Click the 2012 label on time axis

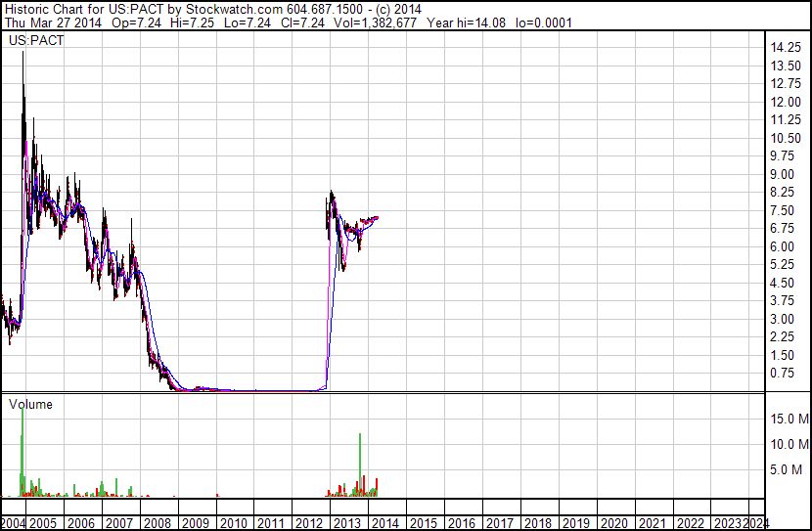(x=308, y=523)
